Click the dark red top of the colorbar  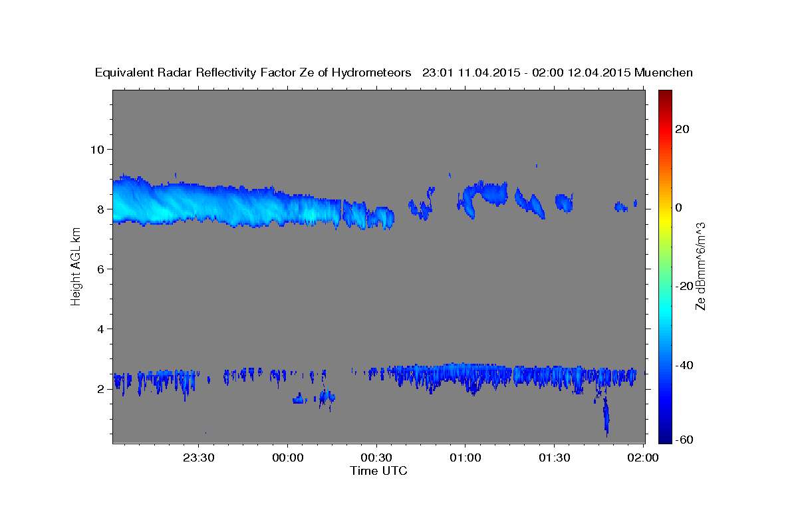point(666,96)
